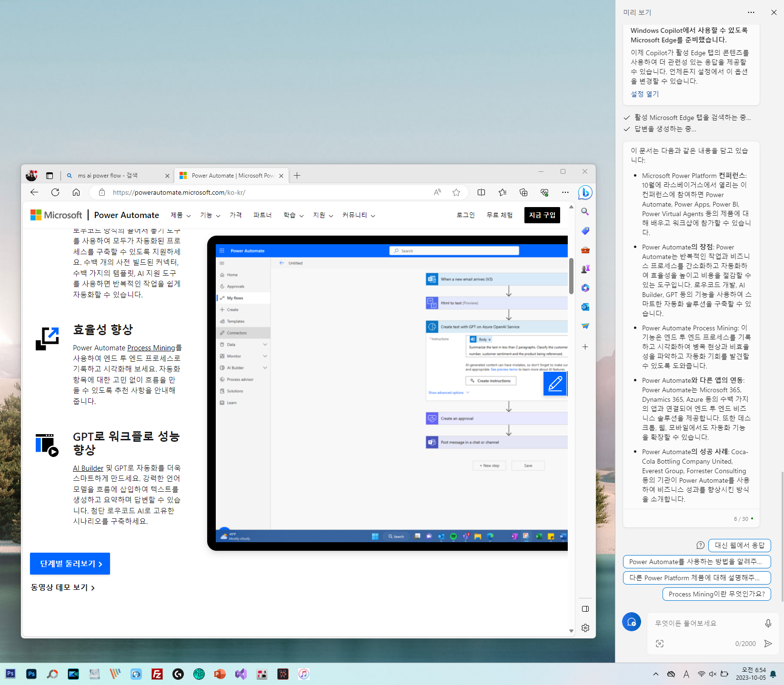
Task: Go to Edge home page icon
Action: coord(76,192)
